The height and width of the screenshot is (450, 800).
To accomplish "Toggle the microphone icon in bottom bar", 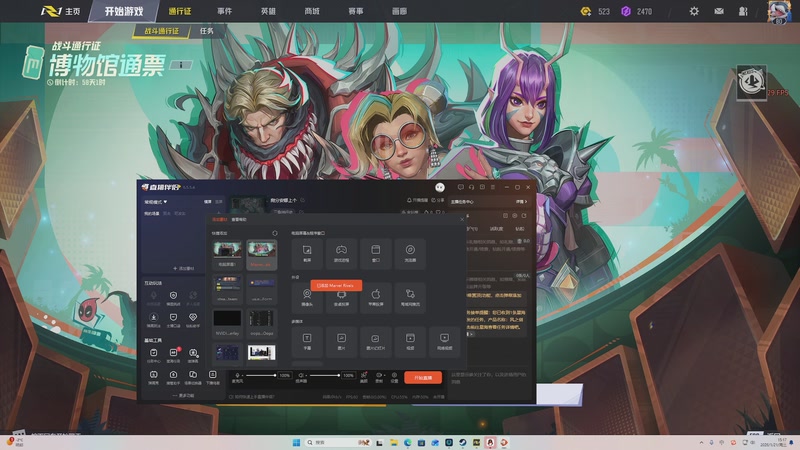I will pos(237,375).
